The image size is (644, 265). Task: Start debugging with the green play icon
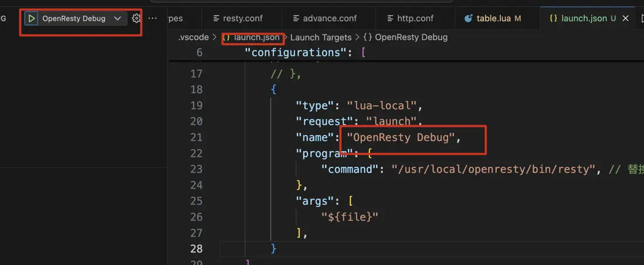[x=32, y=19]
